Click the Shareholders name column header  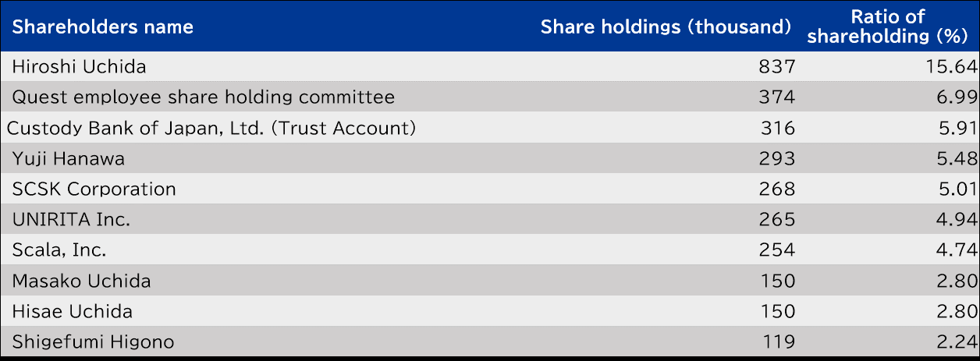(x=102, y=27)
